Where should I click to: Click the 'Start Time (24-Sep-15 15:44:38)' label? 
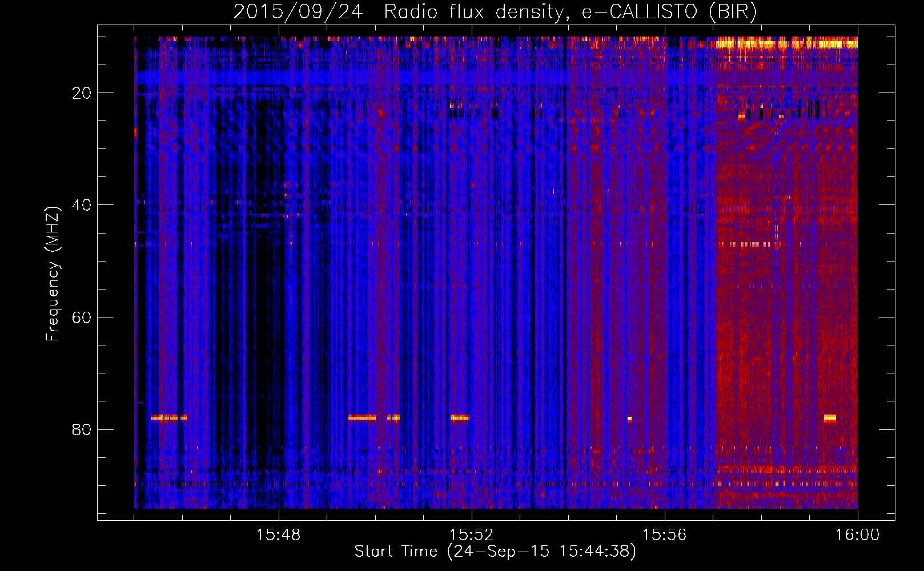point(495,552)
